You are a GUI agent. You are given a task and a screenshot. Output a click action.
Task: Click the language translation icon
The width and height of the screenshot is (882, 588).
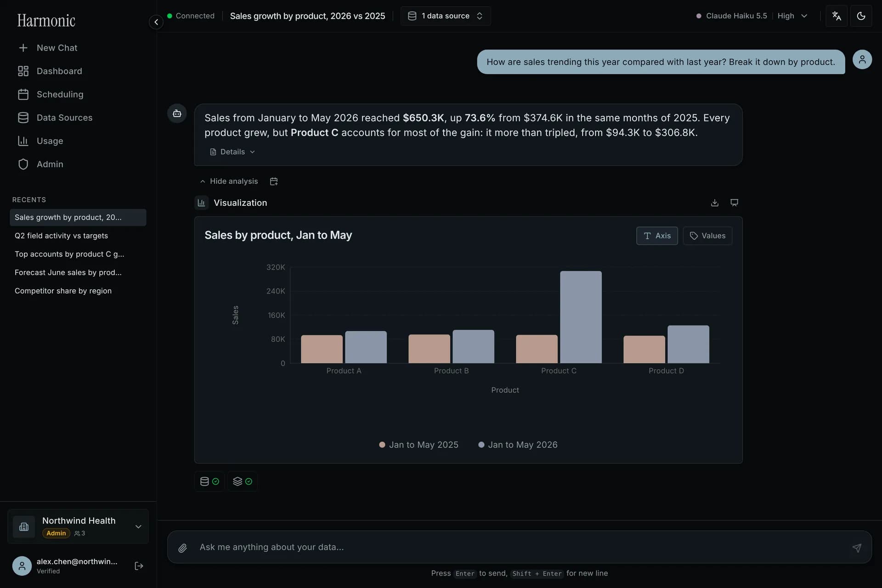pos(837,16)
